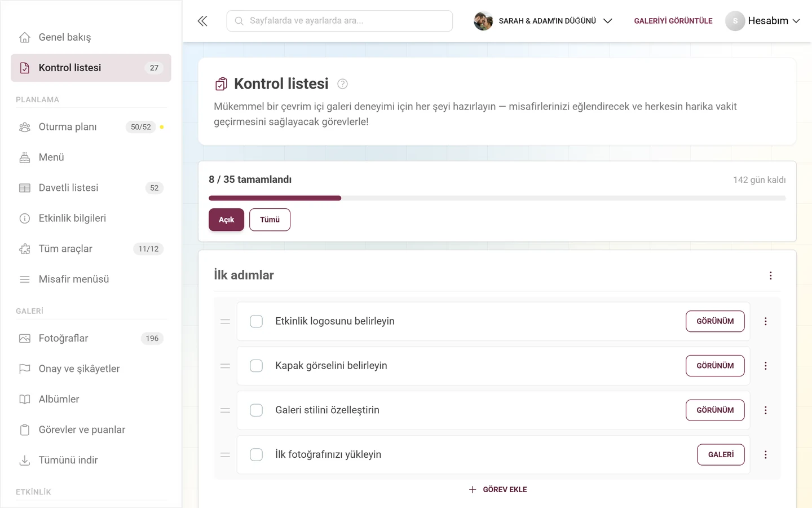The width and height of the screenshot is (812, 508).
Task: Collapse sidebar with double chevron icon
Action: (x=202, y=21)
